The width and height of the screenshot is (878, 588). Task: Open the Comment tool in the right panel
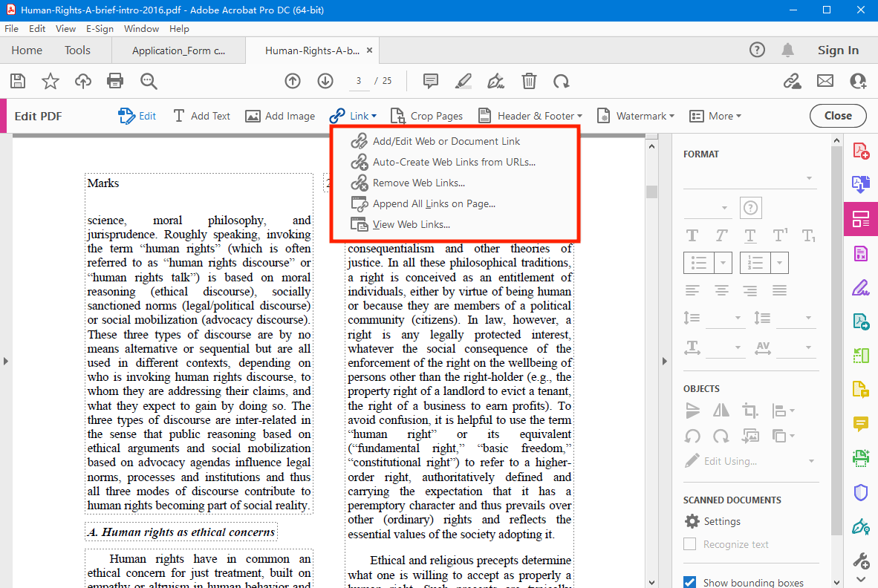click(x=861, y=424)
